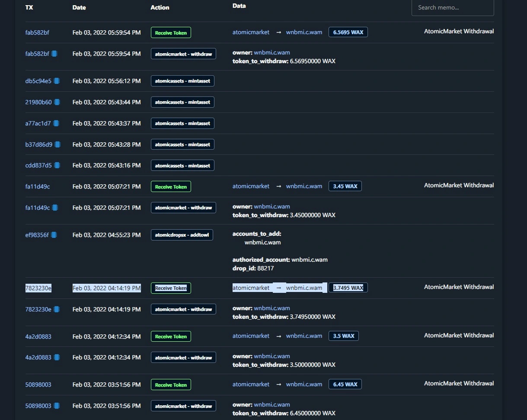Open owner wnbmi.c.wam link above 3.50000000 WAX
This screenshot has height=420, width=527.
click(272, 356)
